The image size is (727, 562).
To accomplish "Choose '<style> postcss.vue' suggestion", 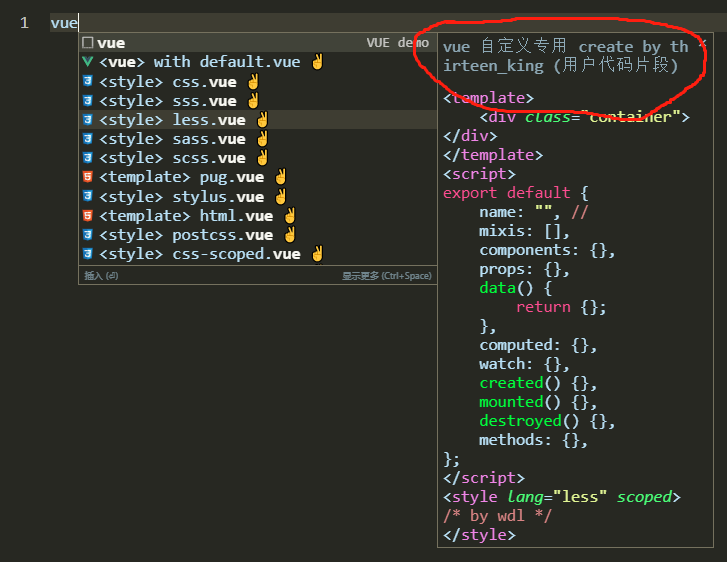I will (x=258, y=235).
